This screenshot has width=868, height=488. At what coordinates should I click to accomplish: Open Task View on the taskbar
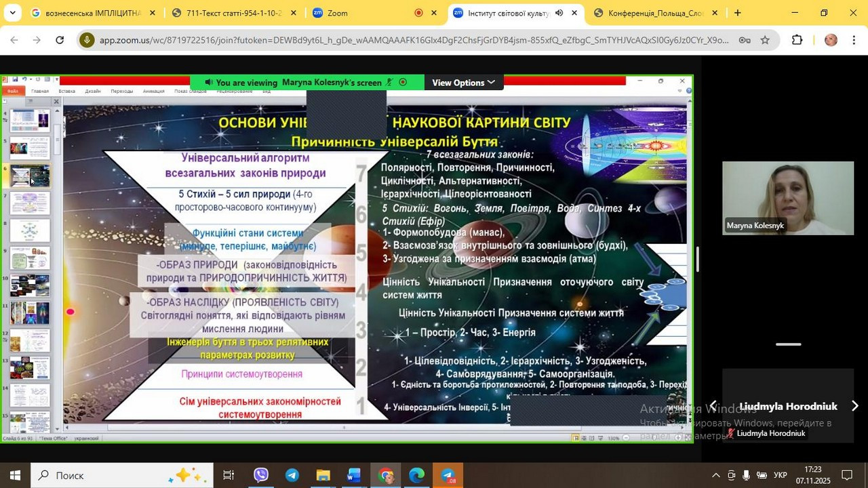click(x=229, y=475)
